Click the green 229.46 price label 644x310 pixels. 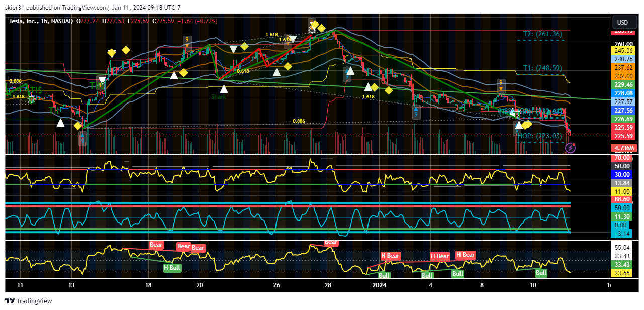click(x=623, y=85)
